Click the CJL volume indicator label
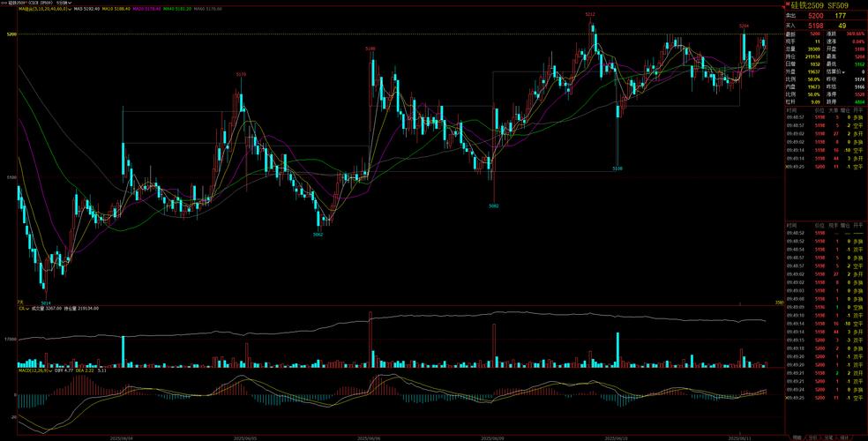Image resolution: width=868 pixels, height=441 pixels. point(23,309)
